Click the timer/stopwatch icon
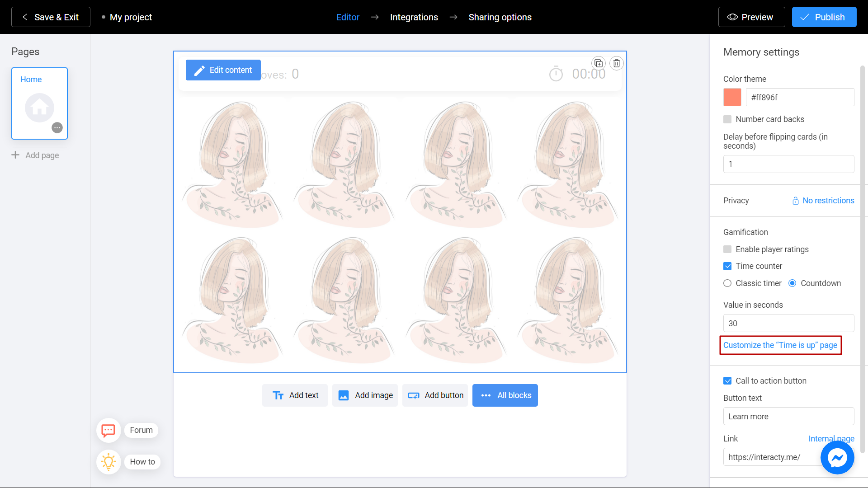This screenshot has width=868, height=488. (556, 73)
